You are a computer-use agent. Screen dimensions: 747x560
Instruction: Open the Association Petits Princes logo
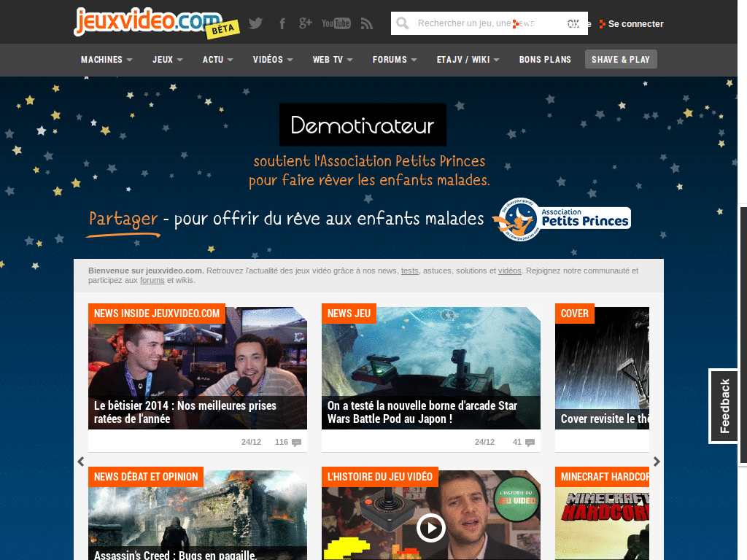pyautogui.click(x=561, y=219)
